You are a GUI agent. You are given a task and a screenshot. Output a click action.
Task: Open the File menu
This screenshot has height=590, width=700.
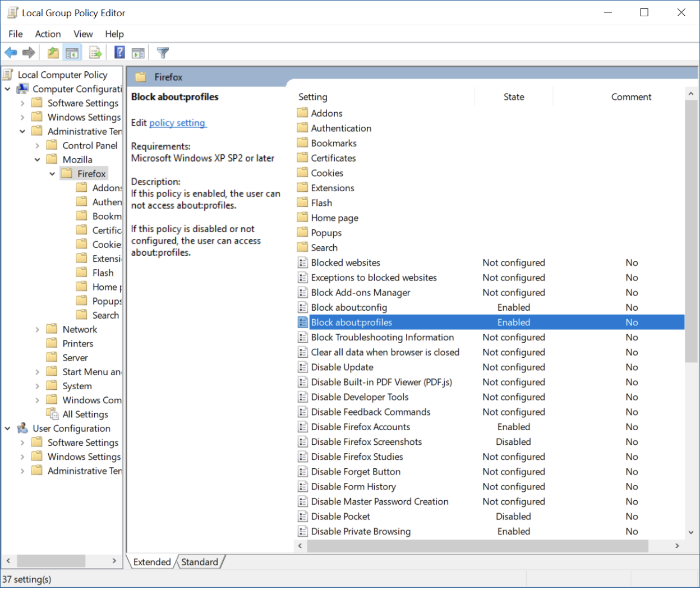coord(16,34)
